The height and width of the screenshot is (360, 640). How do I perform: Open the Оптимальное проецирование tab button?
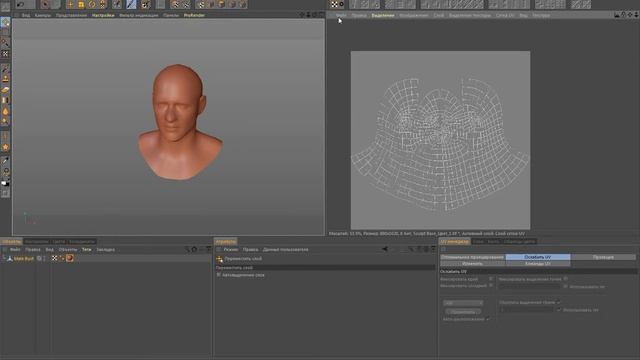[x=473, y=257]
